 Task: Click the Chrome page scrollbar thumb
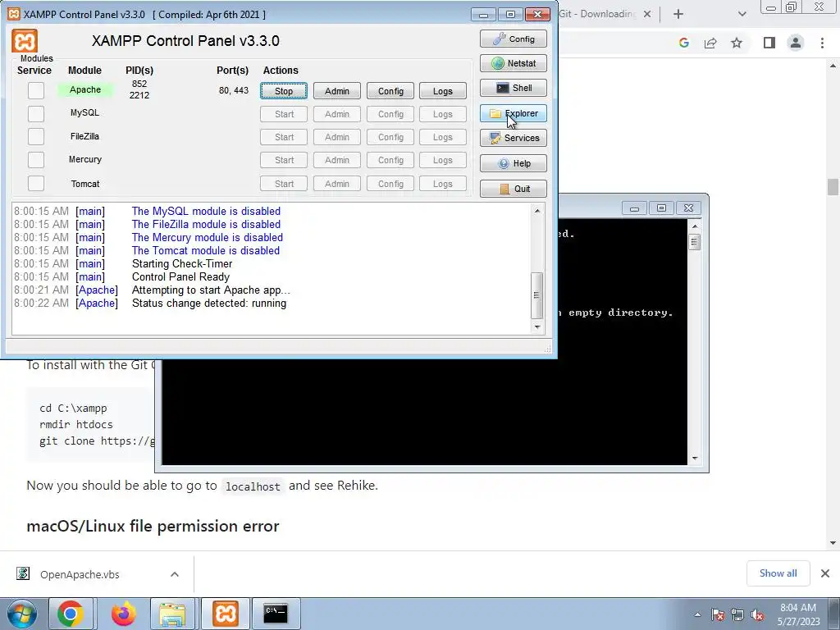coord(833,187)
